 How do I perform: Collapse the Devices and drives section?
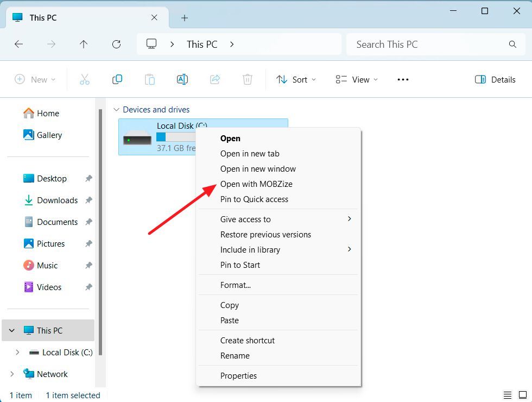(x=117, y=109)
